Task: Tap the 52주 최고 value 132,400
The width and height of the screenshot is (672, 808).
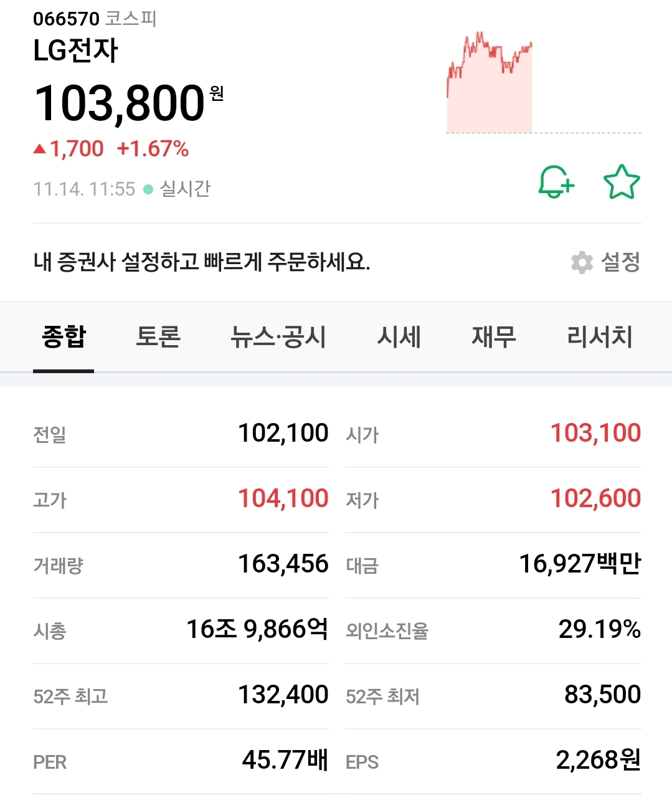Action: 283,695
